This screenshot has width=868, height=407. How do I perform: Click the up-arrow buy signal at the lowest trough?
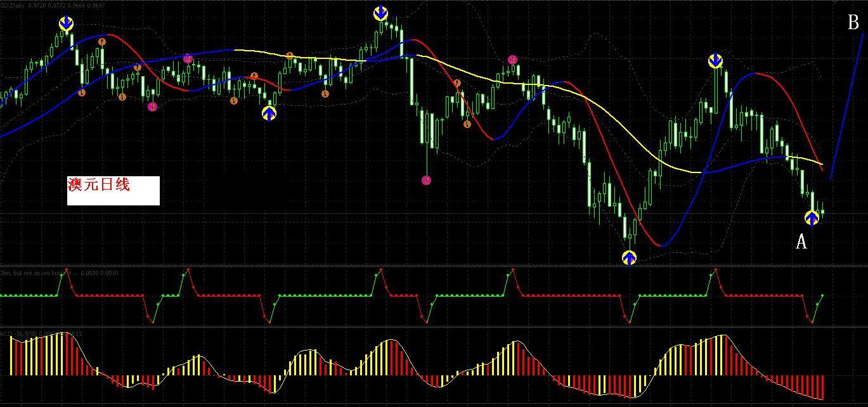click(x=629, y=258)
